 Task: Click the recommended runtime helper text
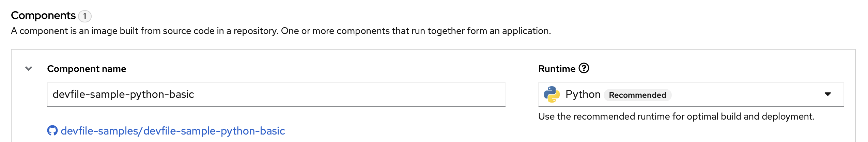tap(676, 117)
